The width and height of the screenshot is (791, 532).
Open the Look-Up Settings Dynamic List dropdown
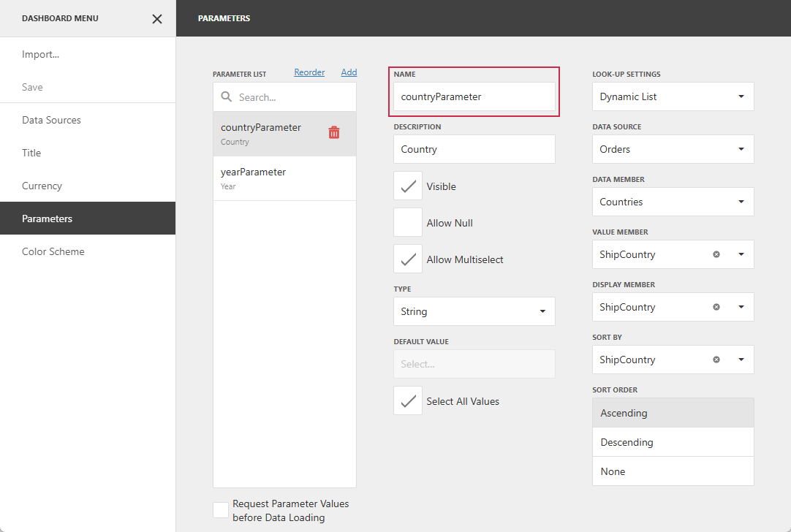pos(673,96)
